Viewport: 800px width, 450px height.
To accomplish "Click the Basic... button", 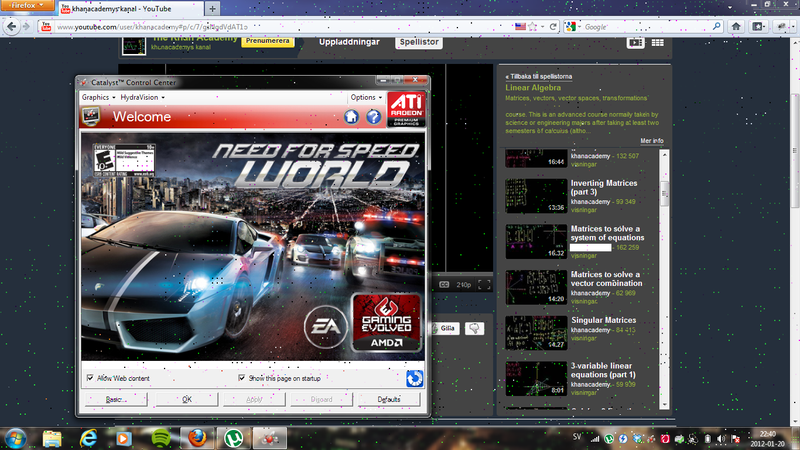I will pos(116,399).
